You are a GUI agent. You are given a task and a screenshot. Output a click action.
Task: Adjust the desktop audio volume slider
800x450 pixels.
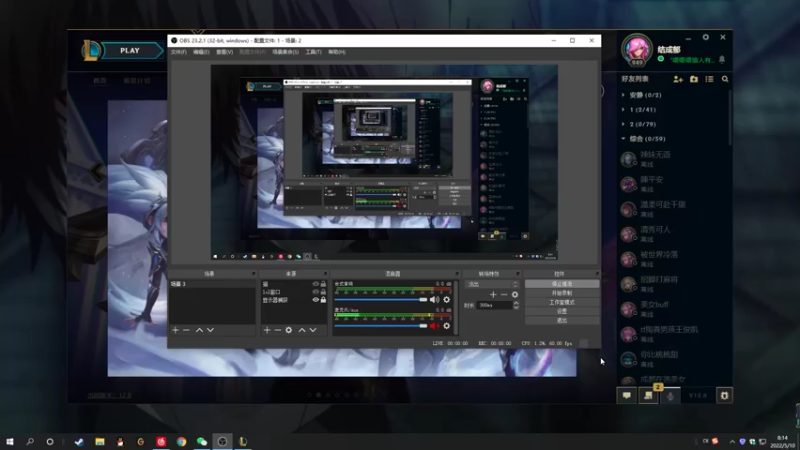click(381, 300)
